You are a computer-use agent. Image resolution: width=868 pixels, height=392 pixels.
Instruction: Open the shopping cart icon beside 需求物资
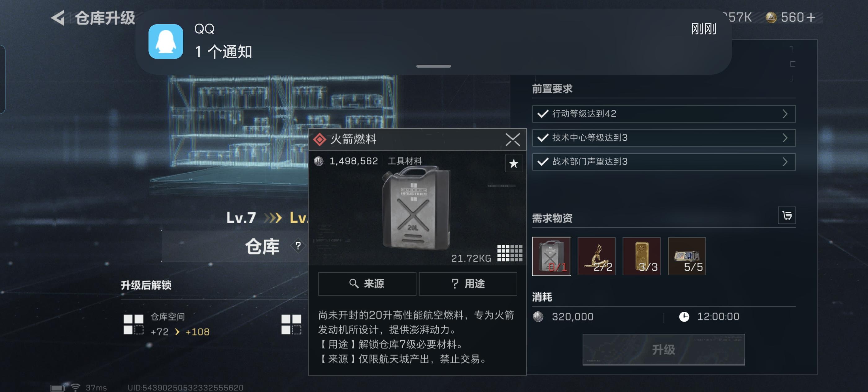coord(787,215)
